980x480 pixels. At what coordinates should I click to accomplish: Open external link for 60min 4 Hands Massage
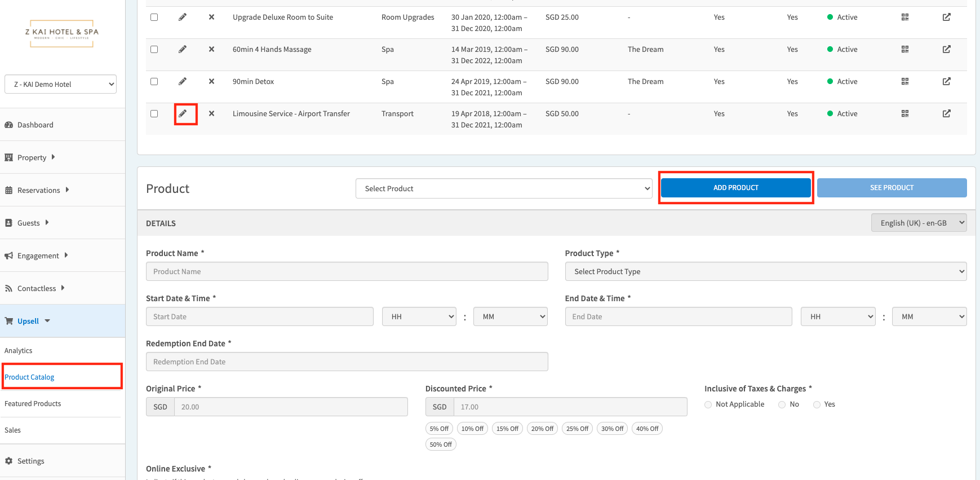(946, 50)
